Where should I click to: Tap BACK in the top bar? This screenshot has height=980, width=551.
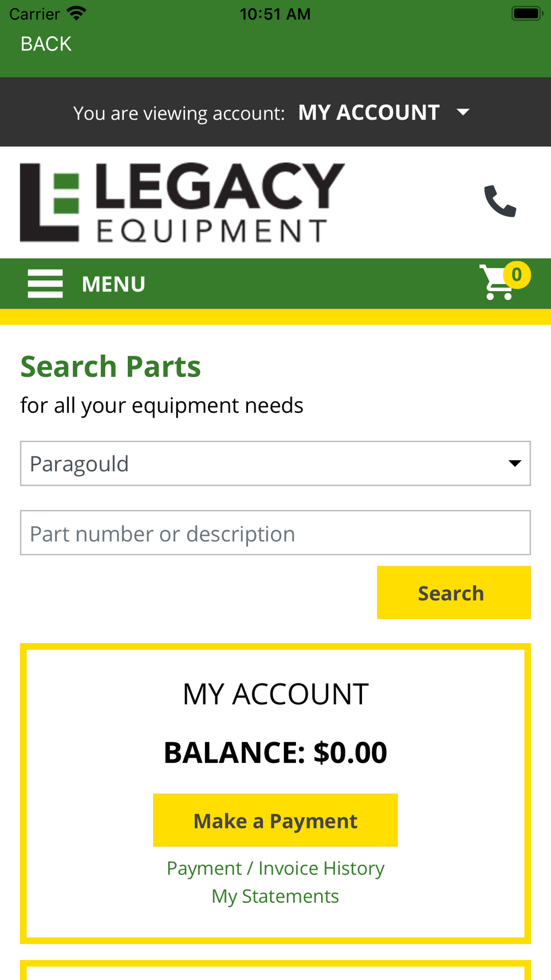tap(46, 44)
